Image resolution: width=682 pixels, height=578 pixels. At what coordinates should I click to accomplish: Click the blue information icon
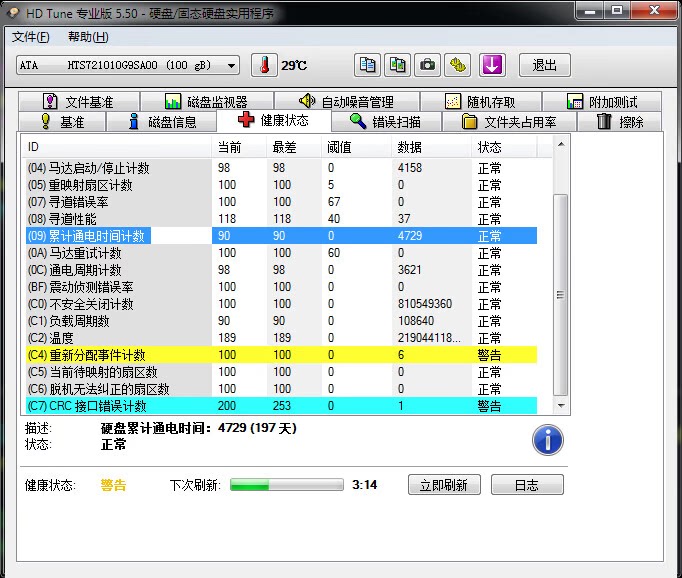pos(548,440)
